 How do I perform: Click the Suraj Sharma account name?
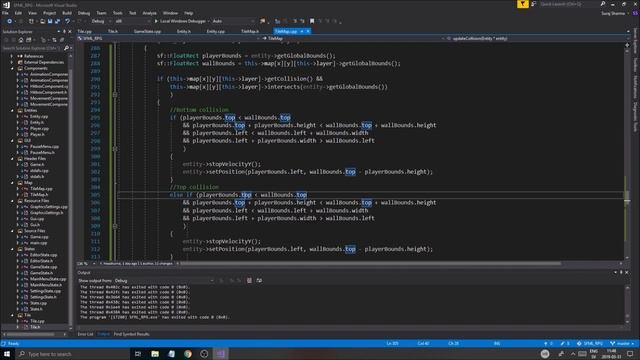(613, 13)
